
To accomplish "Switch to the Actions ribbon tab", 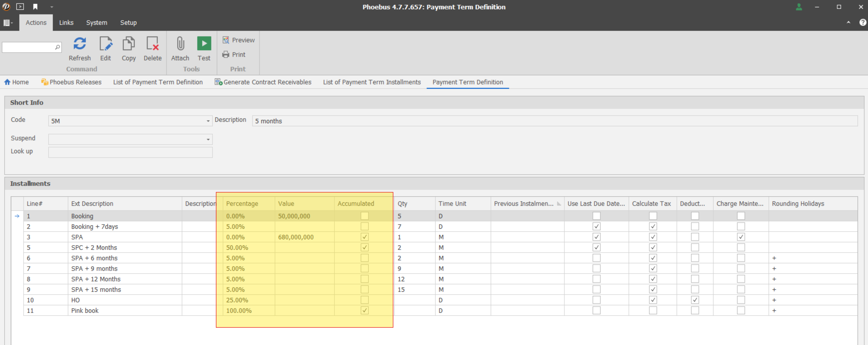I will (36, 23).
